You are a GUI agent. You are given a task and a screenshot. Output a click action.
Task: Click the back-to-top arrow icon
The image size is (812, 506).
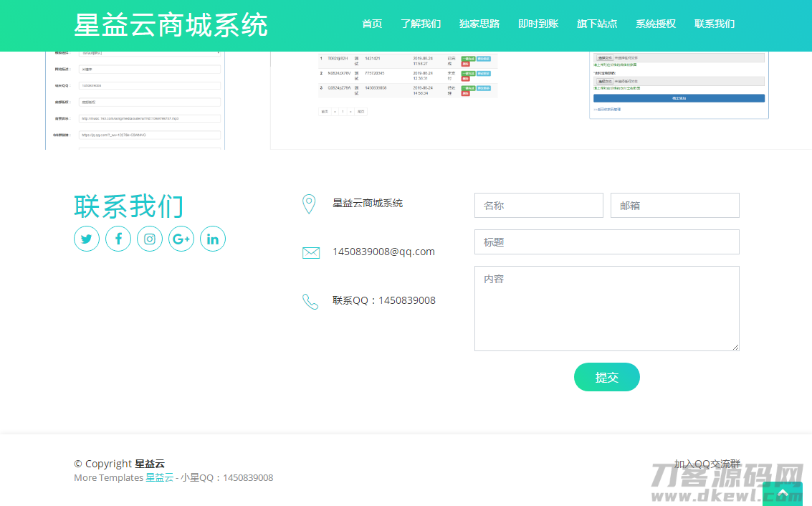[x=784, y=492]
